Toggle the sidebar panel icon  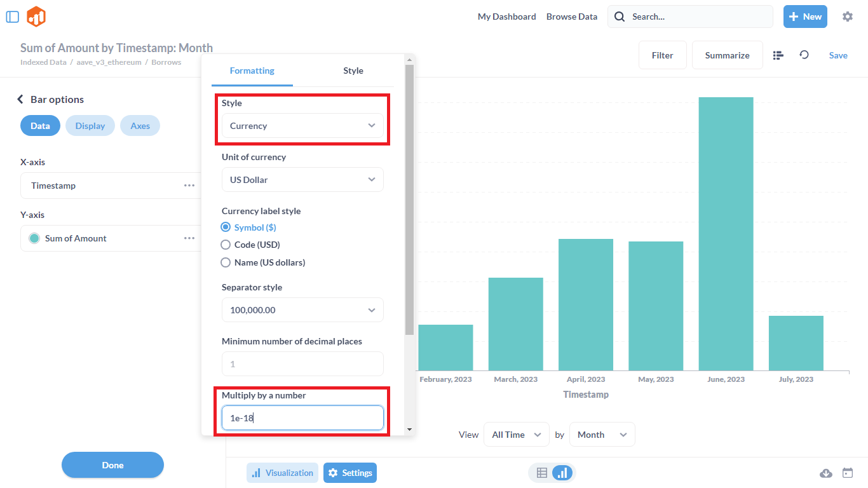point(13,17)
